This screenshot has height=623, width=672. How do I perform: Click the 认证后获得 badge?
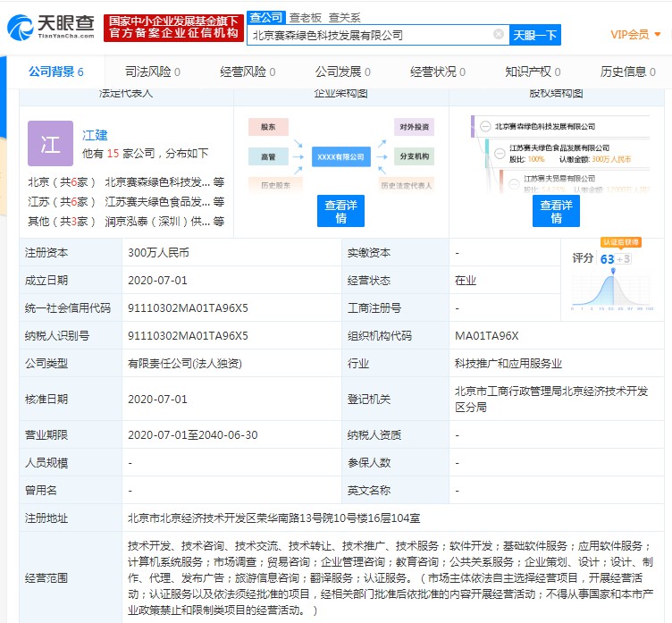621,242
